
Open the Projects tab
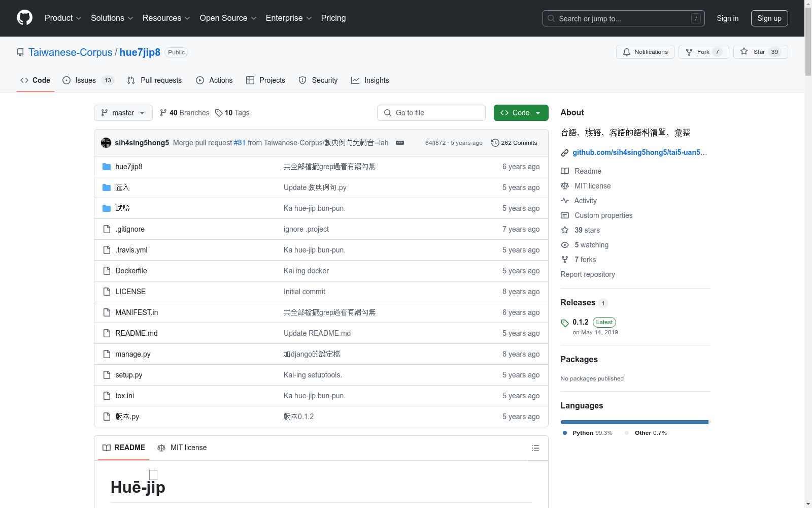(265, 80)
